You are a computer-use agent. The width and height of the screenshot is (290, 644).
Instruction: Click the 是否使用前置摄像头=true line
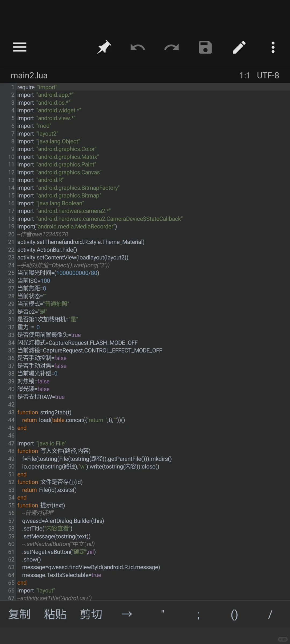(49, 335)
